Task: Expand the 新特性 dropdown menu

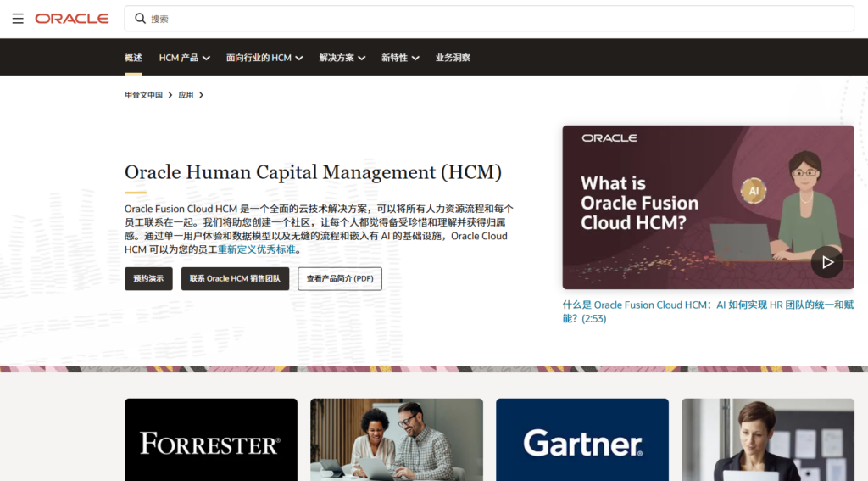Action: tap(400, 58)
